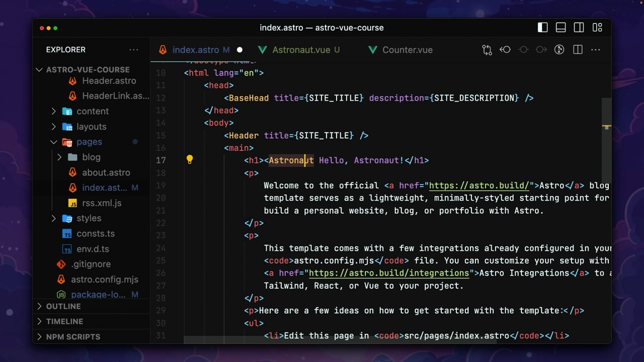Click the Node icon beside package-lo...
The image size is (644, 362).
coord(61,295)
